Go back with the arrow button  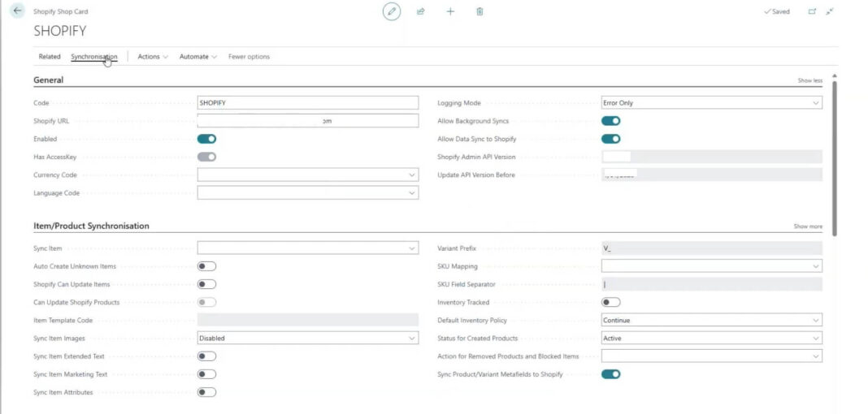18,11
